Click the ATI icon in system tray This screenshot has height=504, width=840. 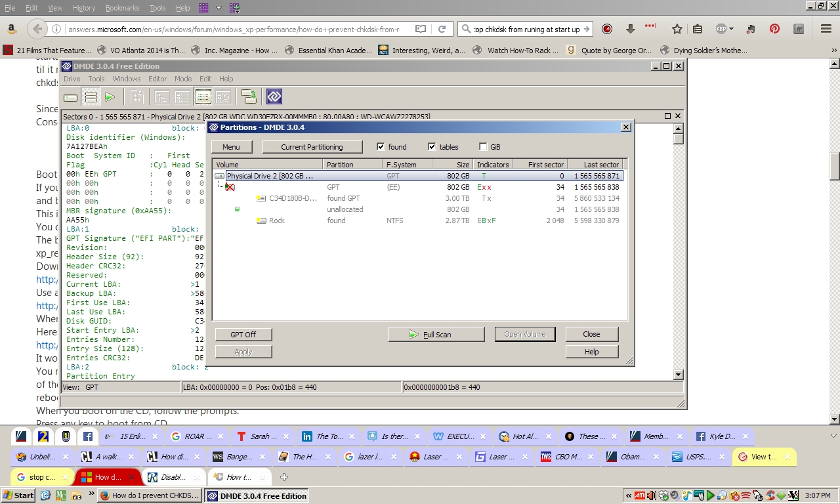(639, 495)
